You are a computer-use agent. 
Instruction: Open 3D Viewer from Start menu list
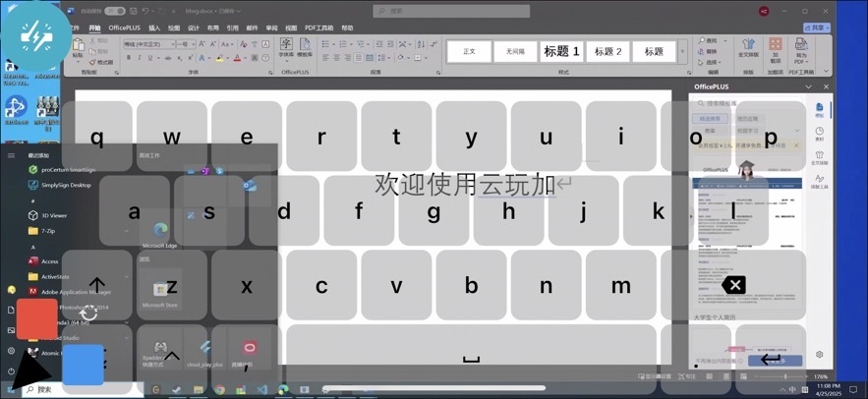click(x=54, y=215)
